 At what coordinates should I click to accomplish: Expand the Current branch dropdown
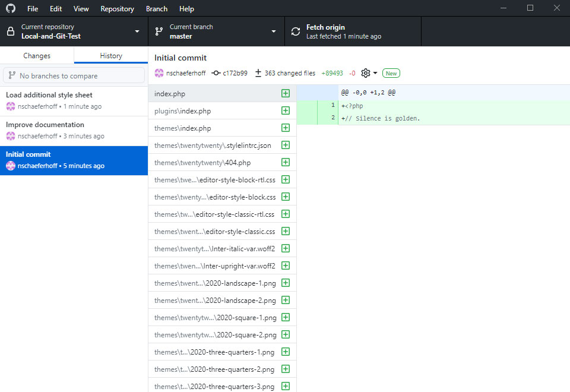tap(274, 31)
